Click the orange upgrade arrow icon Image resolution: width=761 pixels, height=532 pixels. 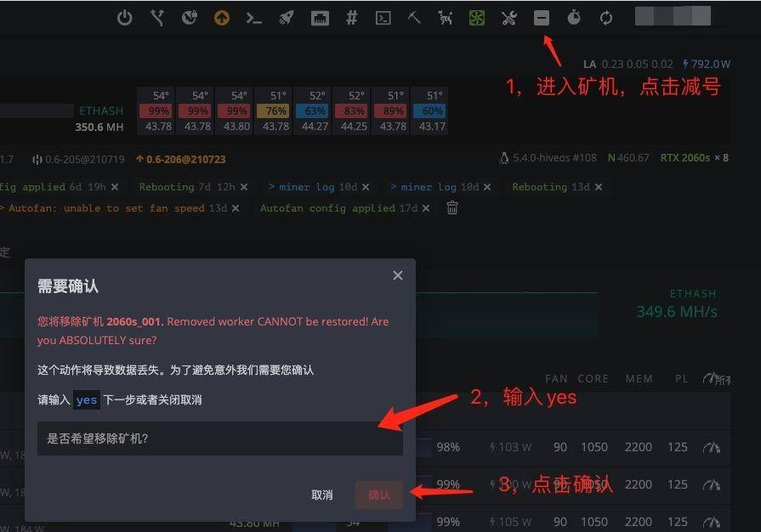[222, 18]
